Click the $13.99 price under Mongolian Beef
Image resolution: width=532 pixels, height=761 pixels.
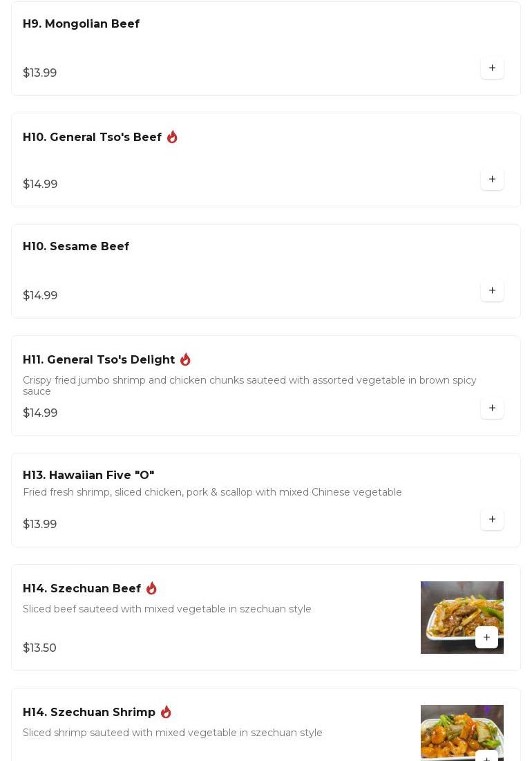(39, 73)
